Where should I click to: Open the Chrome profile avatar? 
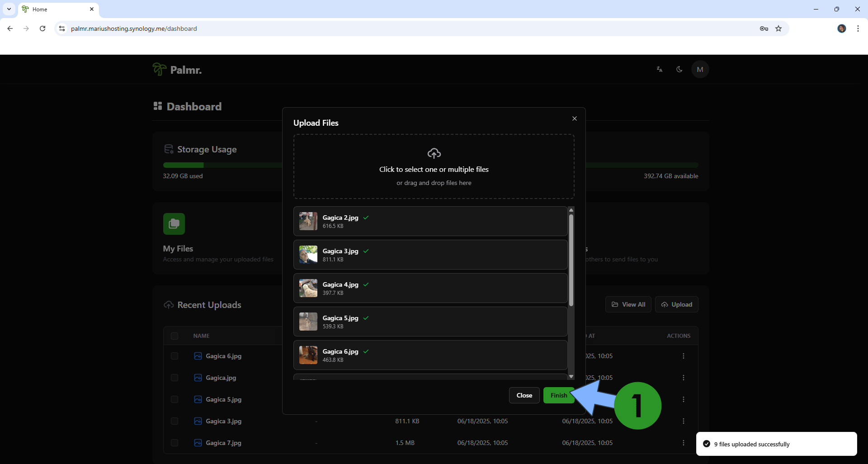[842, 28]
